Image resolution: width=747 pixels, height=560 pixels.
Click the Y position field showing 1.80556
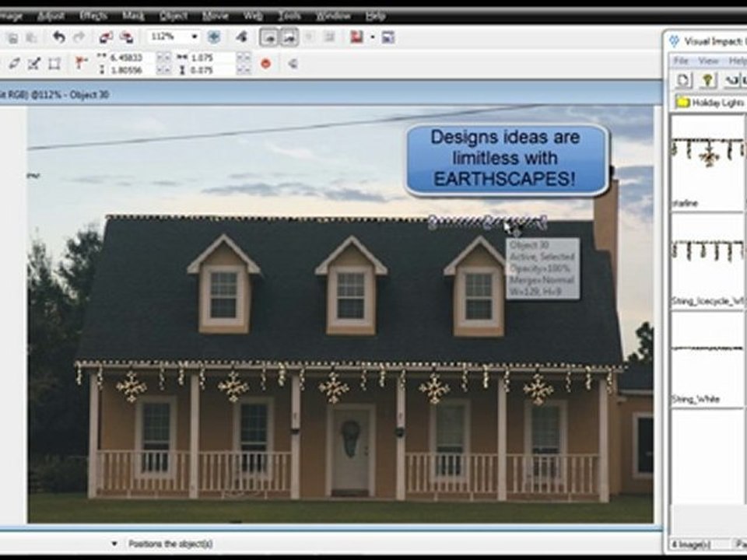pyautogui.click(x=132, y=70)
